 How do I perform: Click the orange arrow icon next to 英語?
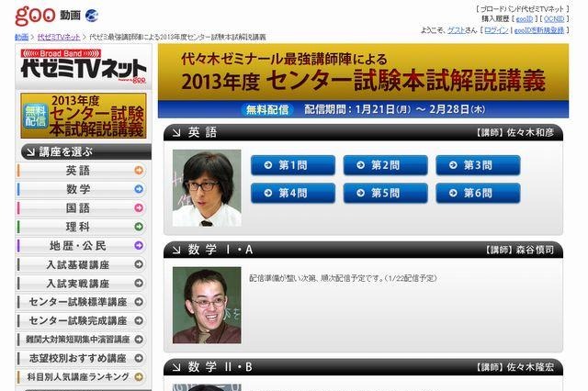pyautogui.click(x=139, y=171)
